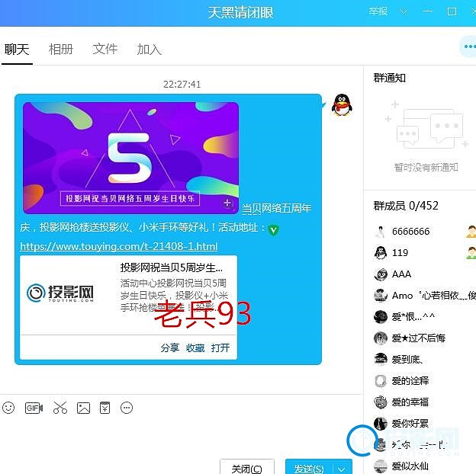Click the send picture icon

pos(83,408)
